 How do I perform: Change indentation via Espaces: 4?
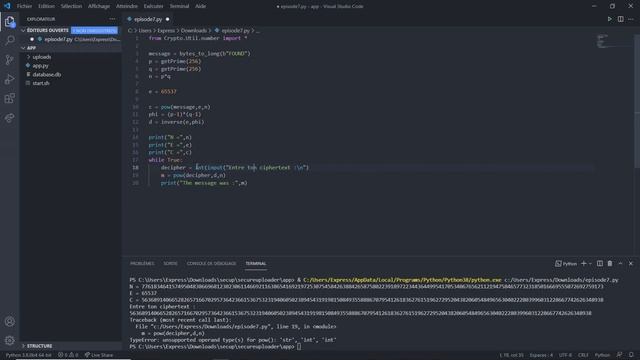pyautogui.click(x=541, y=355)
